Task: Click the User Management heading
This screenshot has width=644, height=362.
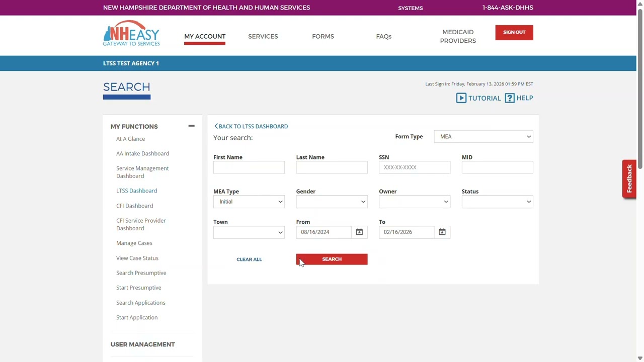Action: tap(142, 344)
